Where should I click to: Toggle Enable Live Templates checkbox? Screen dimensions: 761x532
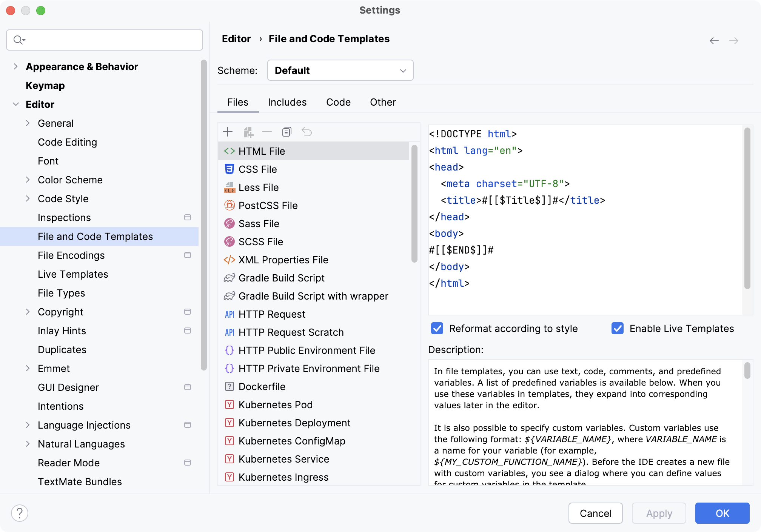(617, 329)
